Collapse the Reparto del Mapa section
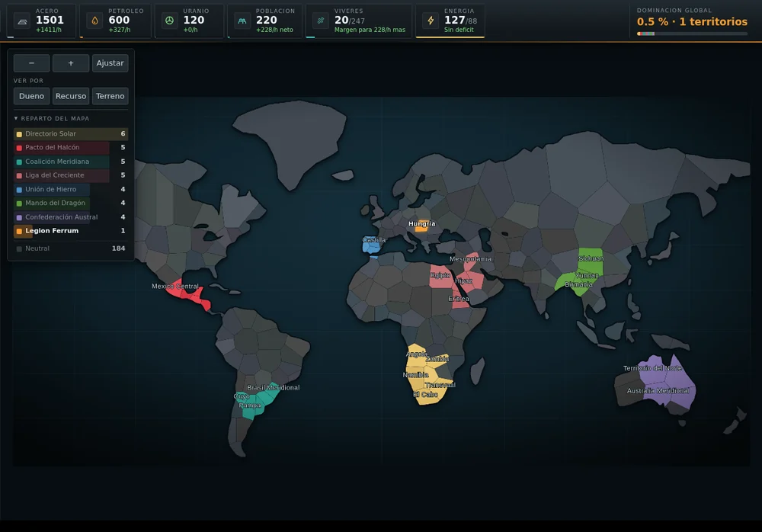 (x=52, y=119)
